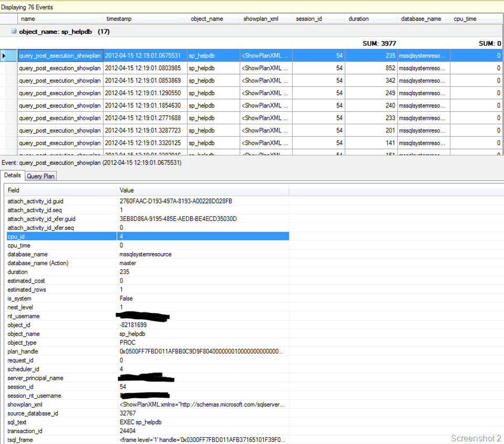Click the Value column header in Details
This screenshot has width=504, height=444.
click(x=202, y=190)
